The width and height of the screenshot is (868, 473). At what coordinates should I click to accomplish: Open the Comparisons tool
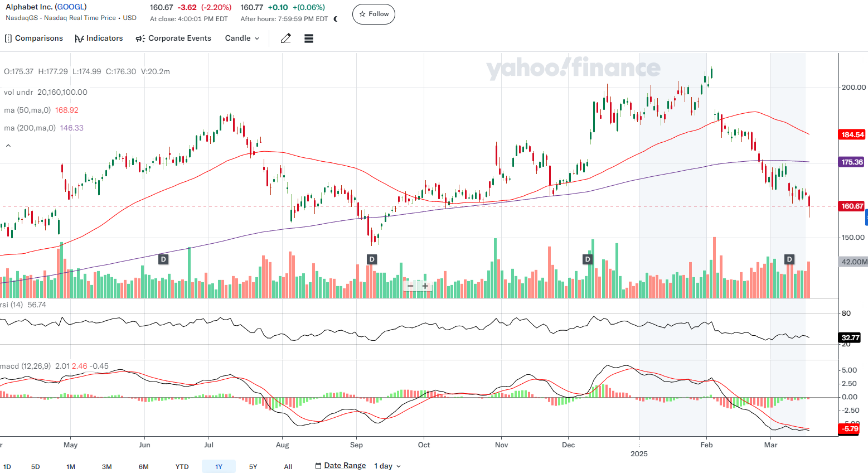[33, 38]
